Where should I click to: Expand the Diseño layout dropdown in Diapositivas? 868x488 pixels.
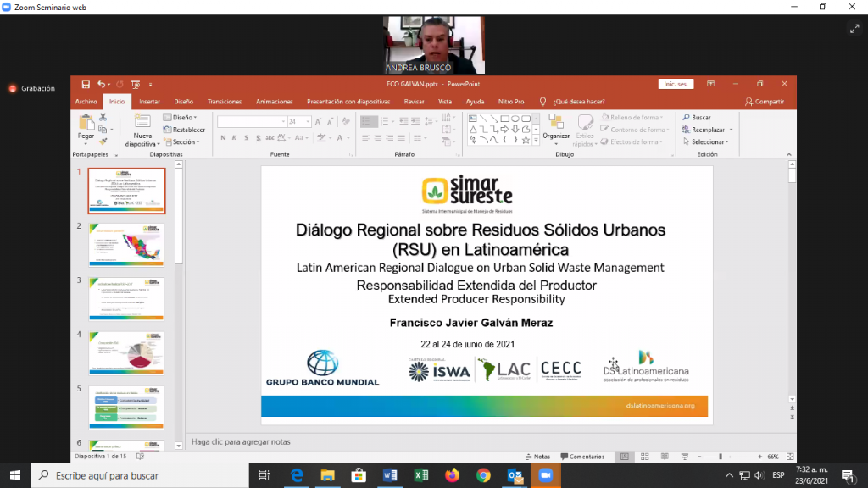point(180,117)
